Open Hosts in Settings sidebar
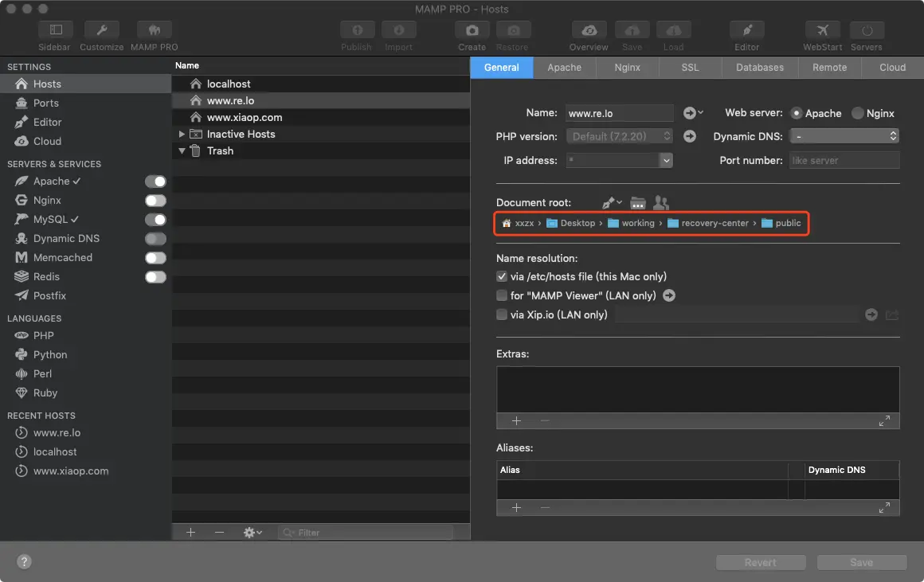924x582 pixels. point(85,84)
